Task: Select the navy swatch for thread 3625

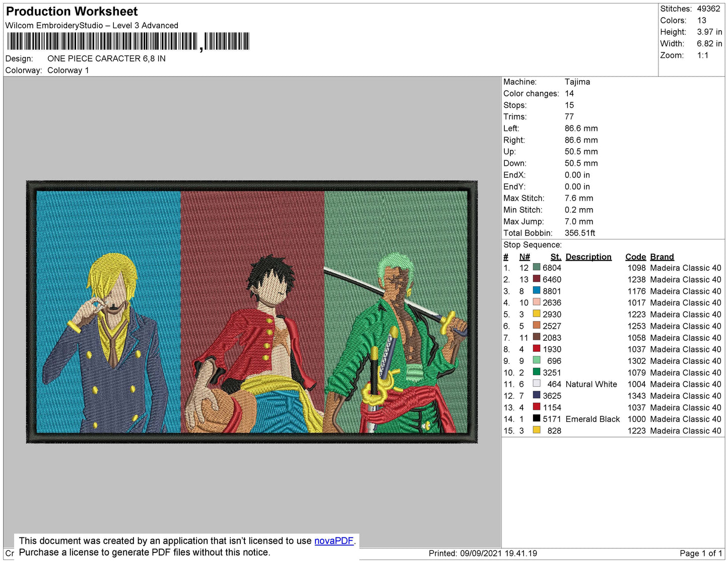Action: click(x=537, y=395)
